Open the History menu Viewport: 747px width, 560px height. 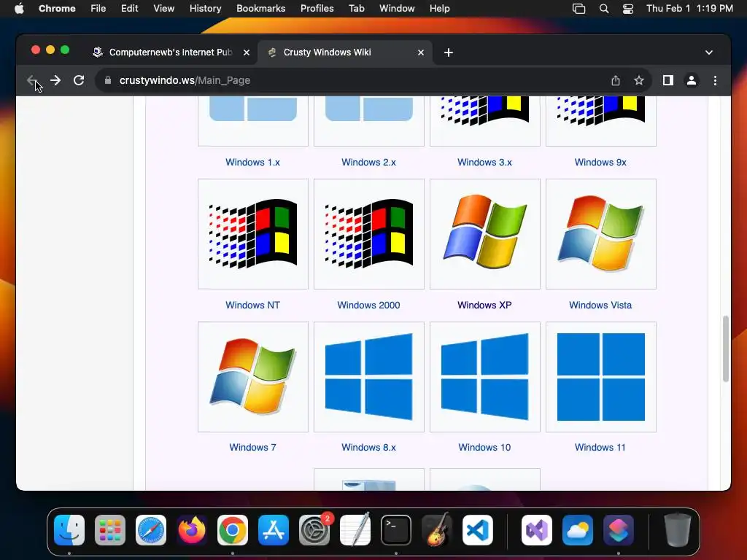[x=205, y=9]
